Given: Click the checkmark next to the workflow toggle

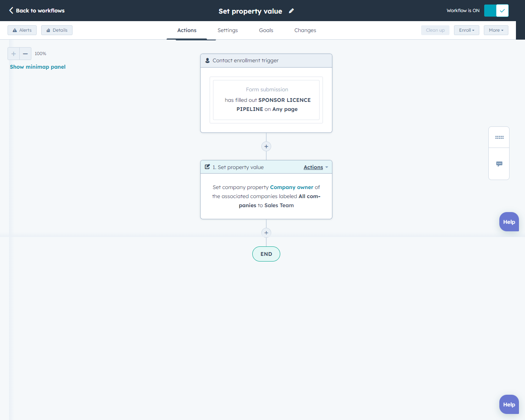Looking at the screenshot, I should point(502,10).
